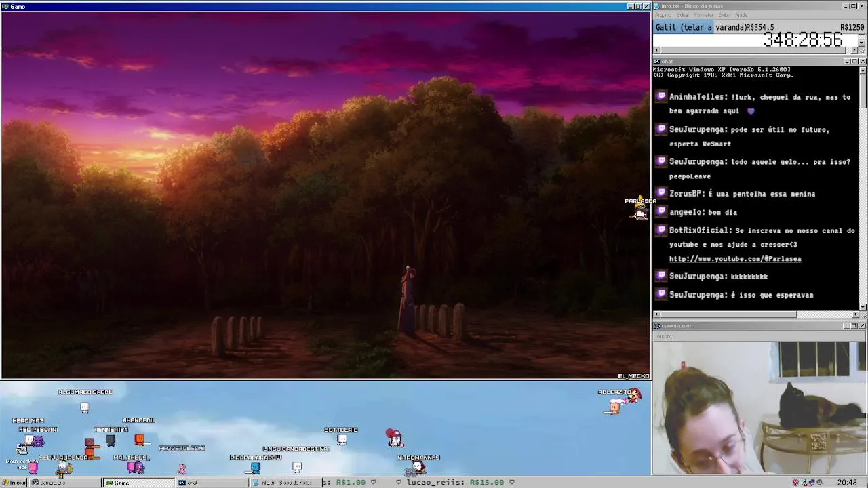The width and height of the screenshot is (868, 488).
Task: Click the R$354.5 amount in notepad
Action: pos(759,28)
